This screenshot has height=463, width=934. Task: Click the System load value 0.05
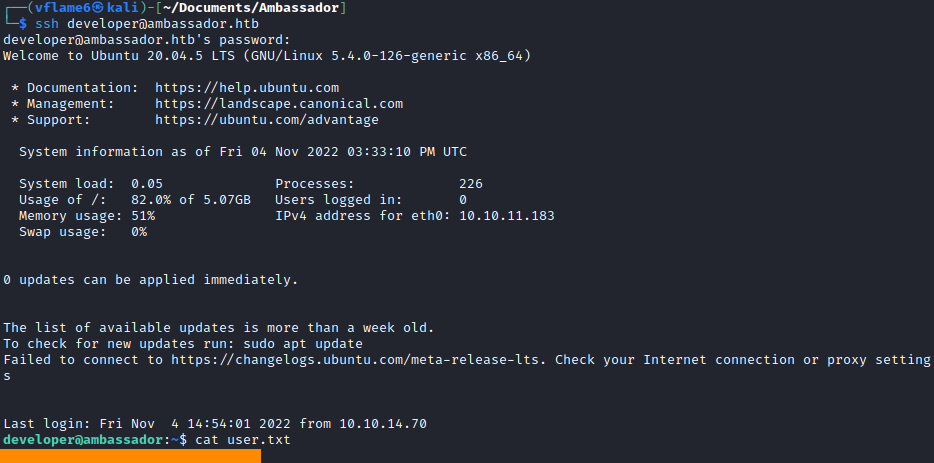147,184
